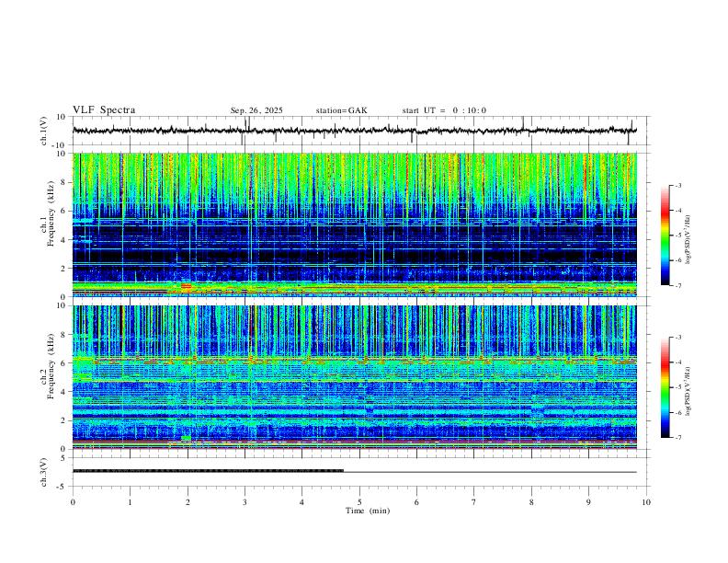728x563 pixels.
Task: Click the "8" tick on the Time axis
Action: point(531,502)
